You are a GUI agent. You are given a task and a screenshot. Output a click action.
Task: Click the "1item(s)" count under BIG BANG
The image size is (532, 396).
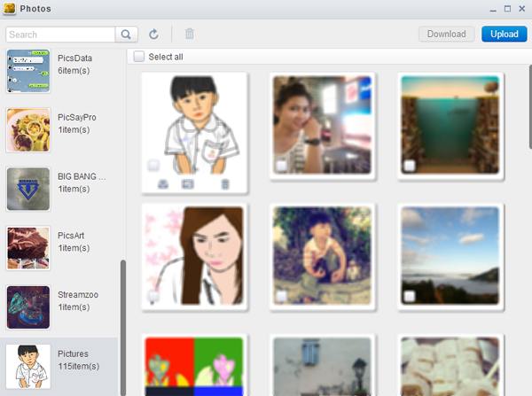[x=74, y=189]
